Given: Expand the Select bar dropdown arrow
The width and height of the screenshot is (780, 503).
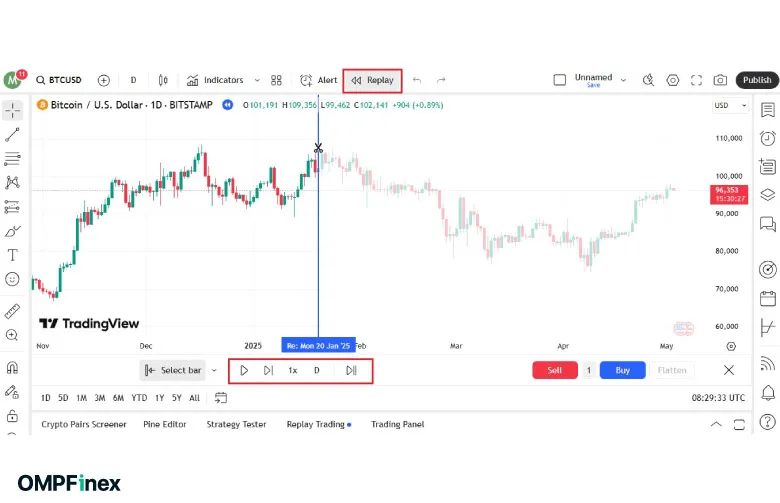Looking at the screenshot, I should click(214, 370).
